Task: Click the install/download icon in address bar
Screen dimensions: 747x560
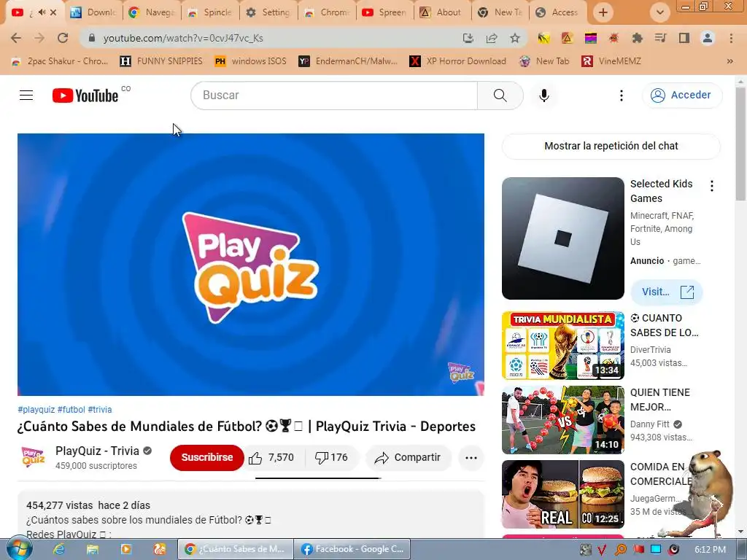Action: click(x=468, y=38)
